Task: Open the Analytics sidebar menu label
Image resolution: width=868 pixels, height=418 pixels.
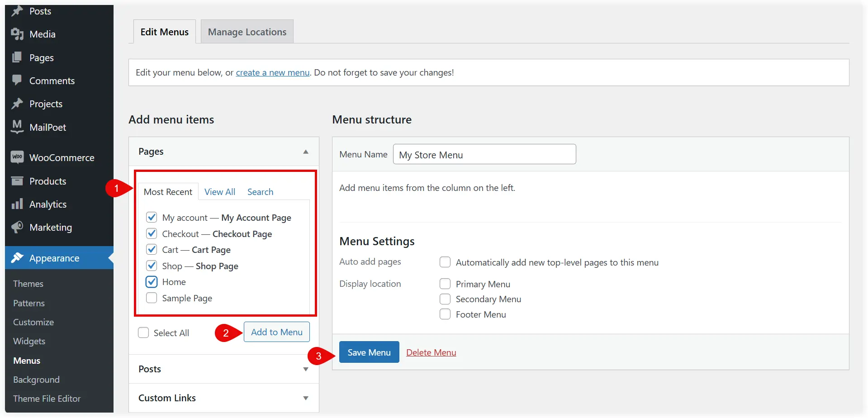Action: (48, 204)
